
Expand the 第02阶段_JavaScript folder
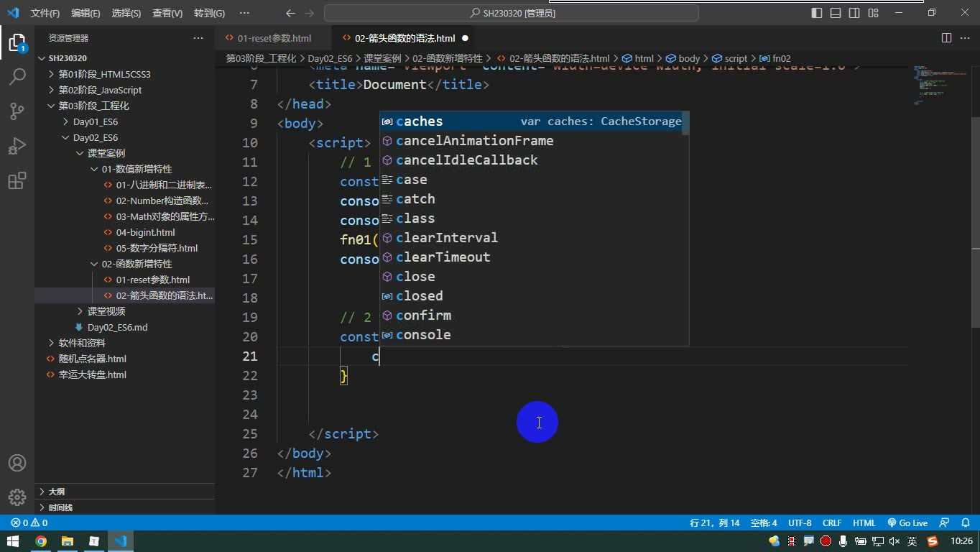[x=124, y=90]
